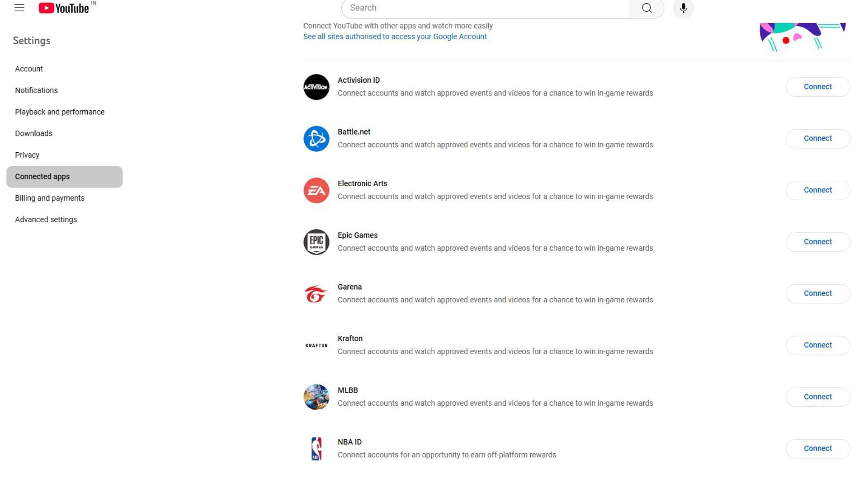Click the YouTube hamburger menu icon
Image resolution: width=868 pixels, height=488 pixels.
point(19,8)
